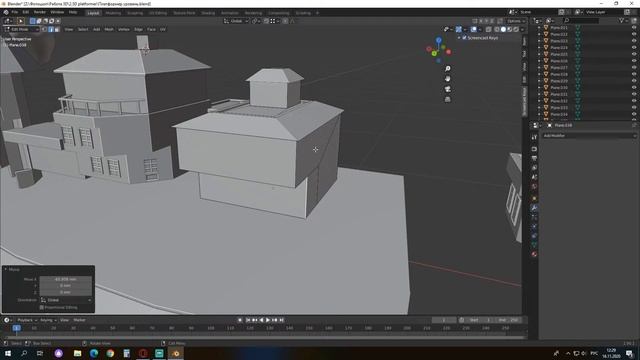Switch to material preview shading
Screen dimensions: 640x360
click(x=509, y=29)
